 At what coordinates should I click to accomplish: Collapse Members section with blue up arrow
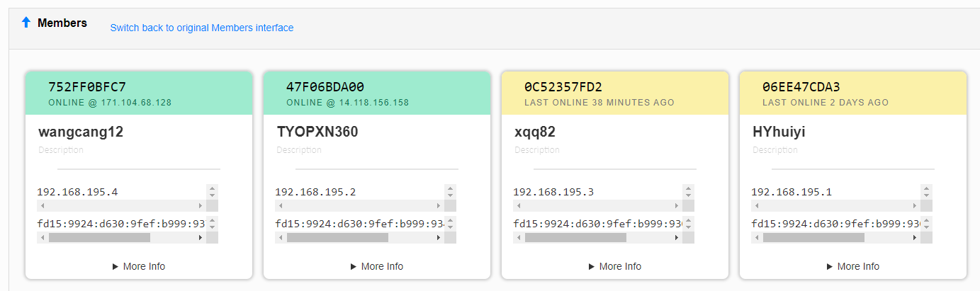click(x=26, y=23)
